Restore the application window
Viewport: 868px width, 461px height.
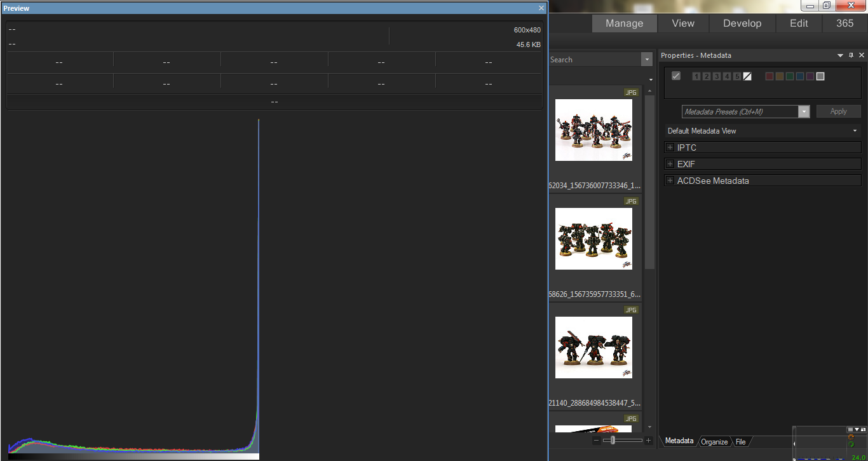click(x=826, y=5)
